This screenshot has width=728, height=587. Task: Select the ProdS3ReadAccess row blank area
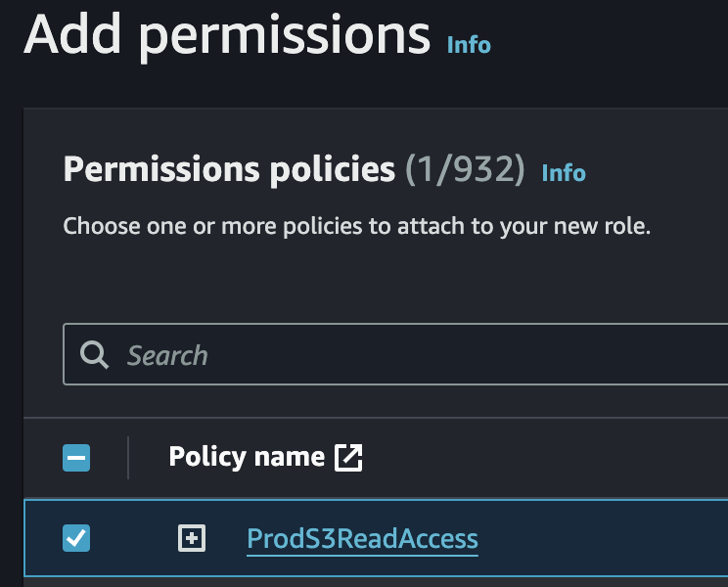pyautogui.click(x=607, y=537)
